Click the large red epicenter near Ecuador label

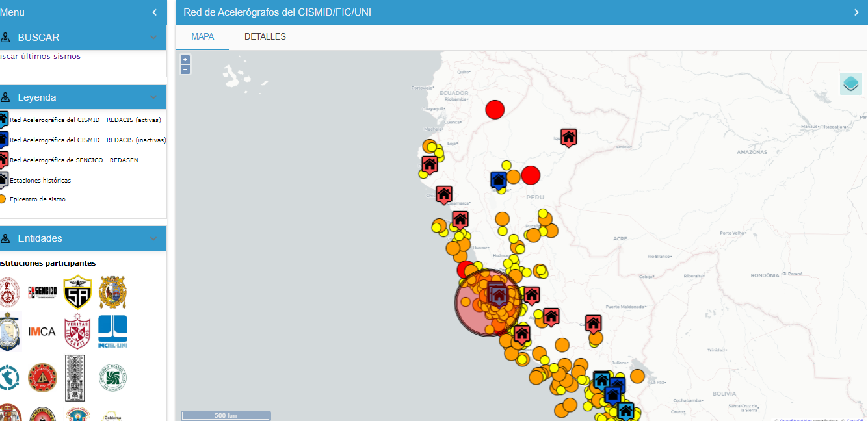click(495, 110)
